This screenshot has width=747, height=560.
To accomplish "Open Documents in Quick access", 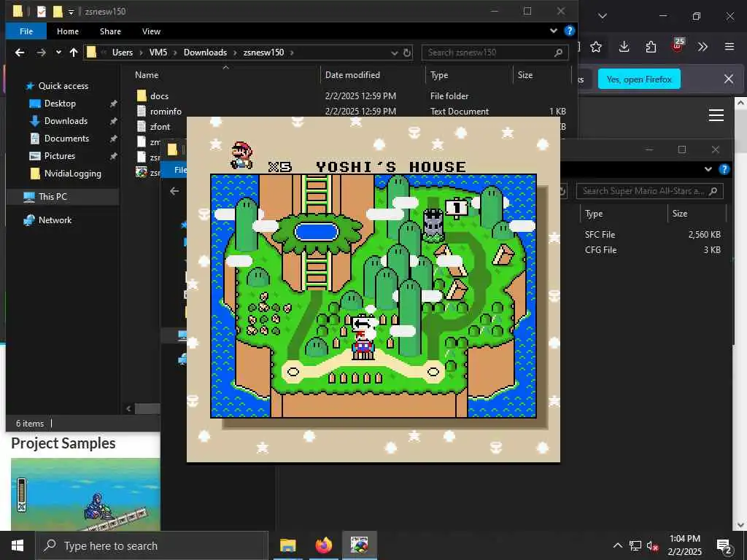I will click(x=66, y=138).
